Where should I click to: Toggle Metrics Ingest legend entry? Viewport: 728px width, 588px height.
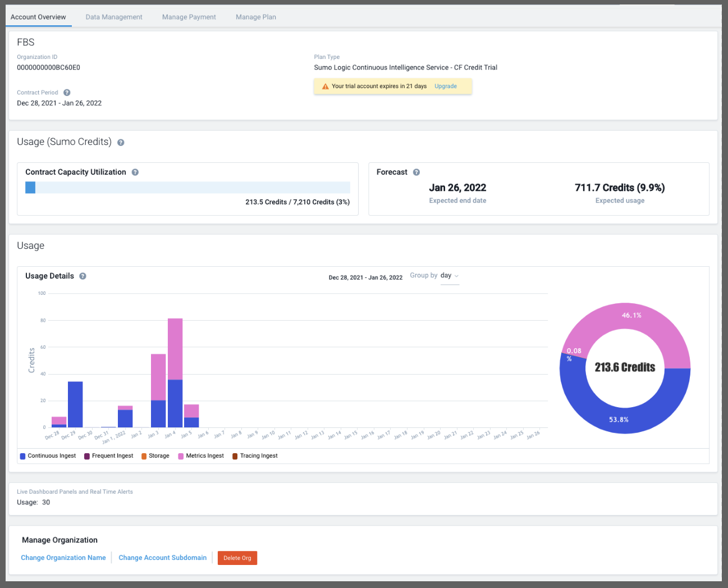201,456
